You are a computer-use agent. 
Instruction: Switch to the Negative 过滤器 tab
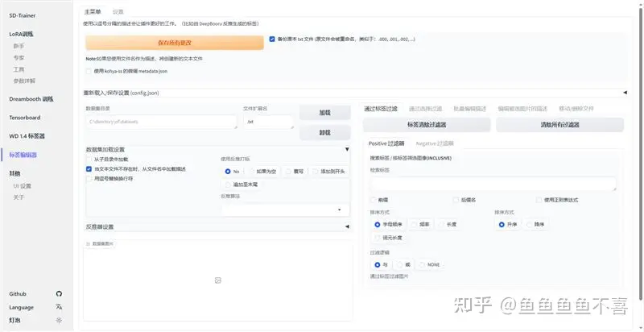coord(433,143)
